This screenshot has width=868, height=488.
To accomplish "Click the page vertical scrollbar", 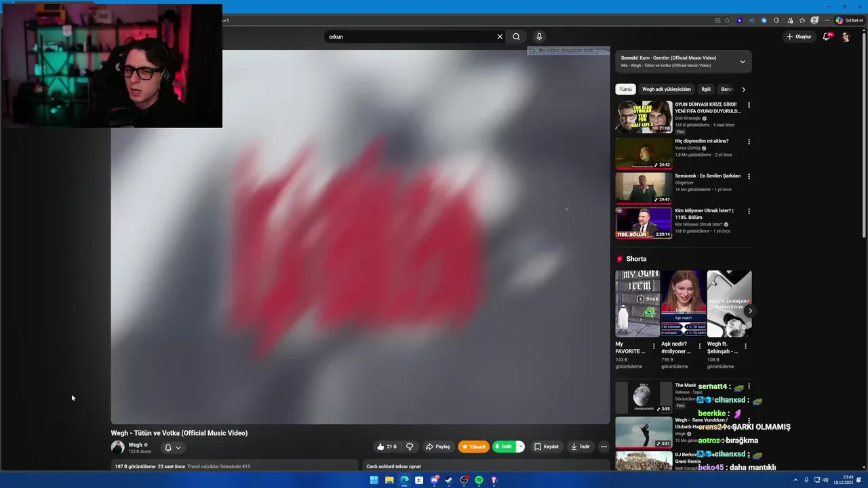I will (x=864, y=136).
